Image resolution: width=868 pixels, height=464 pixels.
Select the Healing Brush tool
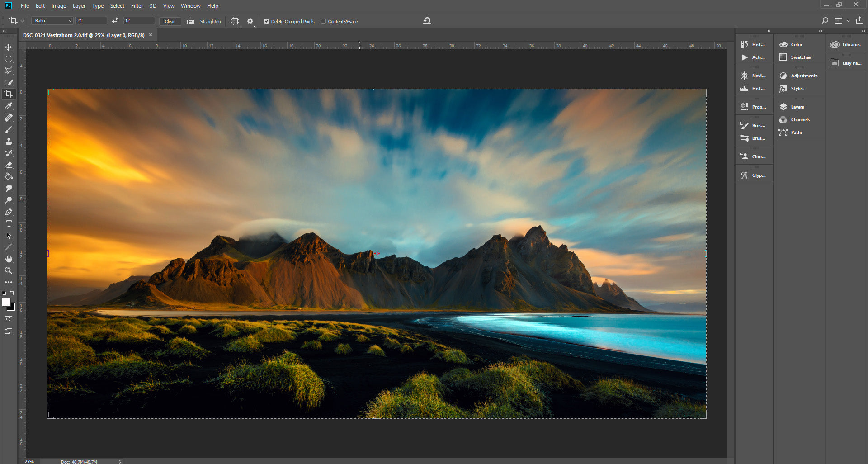9,118
